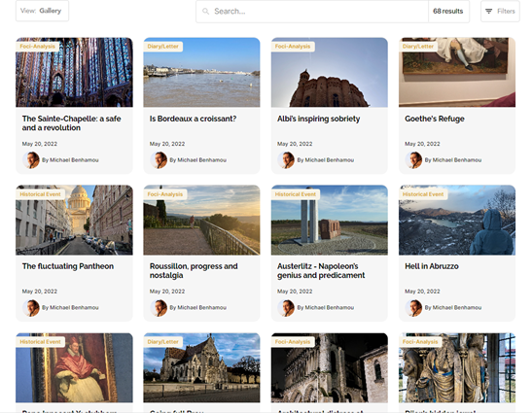The image size is (532, 413).
Task: Open the View: Gallery dropdown
Action: click(x=42, y=11)
